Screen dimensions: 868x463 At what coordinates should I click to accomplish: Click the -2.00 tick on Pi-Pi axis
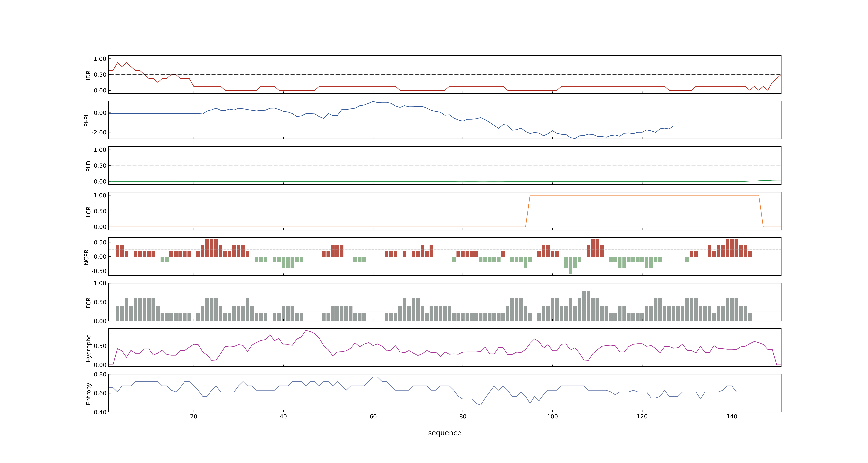[99, 132]
